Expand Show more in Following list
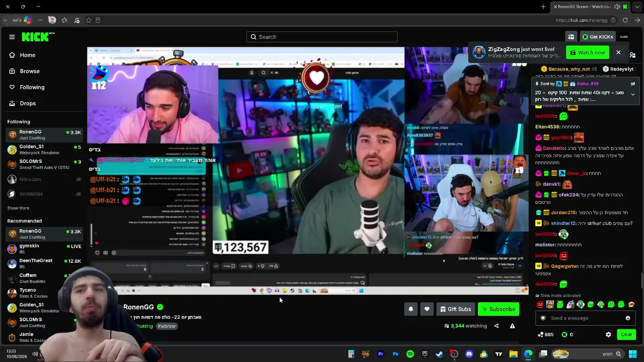The image size is (644, 362). [18, 208]
